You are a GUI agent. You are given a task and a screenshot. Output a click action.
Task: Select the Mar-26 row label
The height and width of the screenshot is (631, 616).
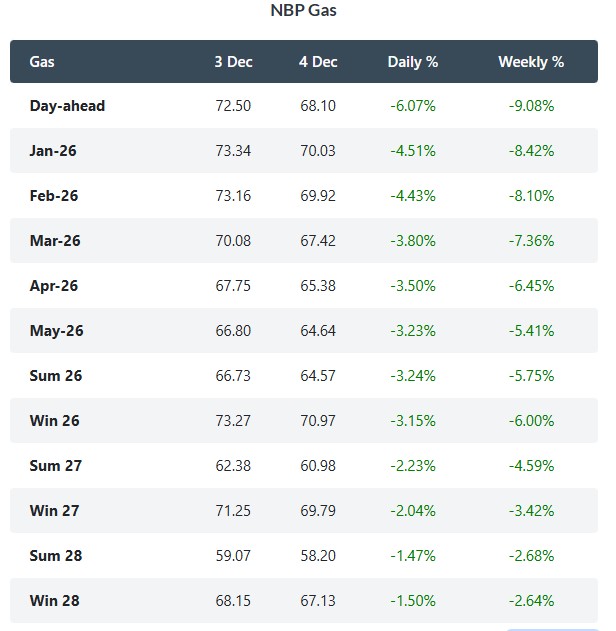coord(54,241)
